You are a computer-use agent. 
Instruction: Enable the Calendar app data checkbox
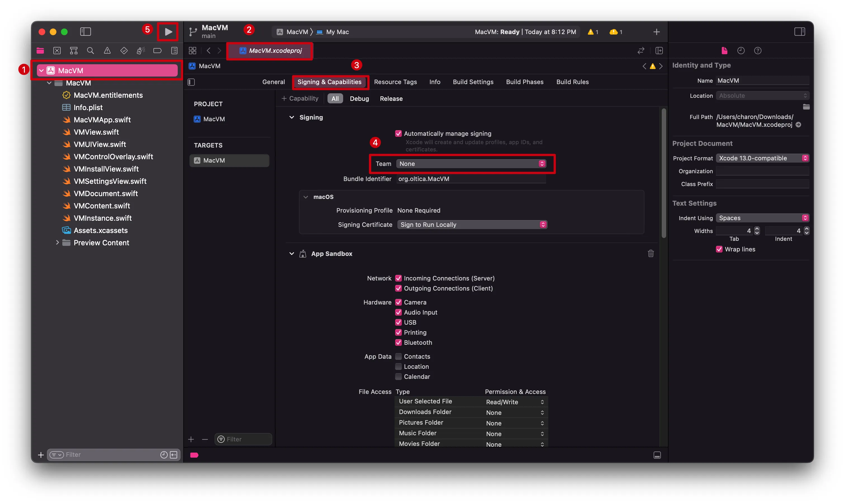pos(398,376)
